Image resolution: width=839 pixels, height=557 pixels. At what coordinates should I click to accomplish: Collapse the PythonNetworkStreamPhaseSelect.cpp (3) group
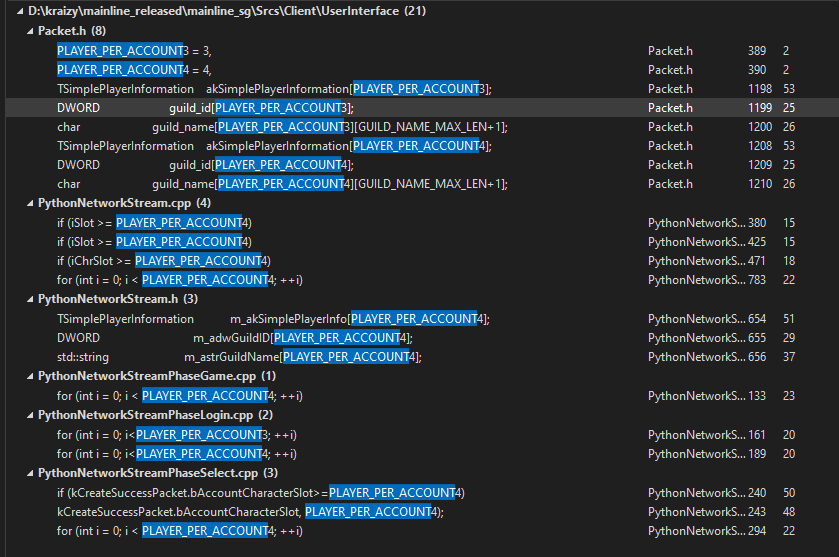point(30,473)
